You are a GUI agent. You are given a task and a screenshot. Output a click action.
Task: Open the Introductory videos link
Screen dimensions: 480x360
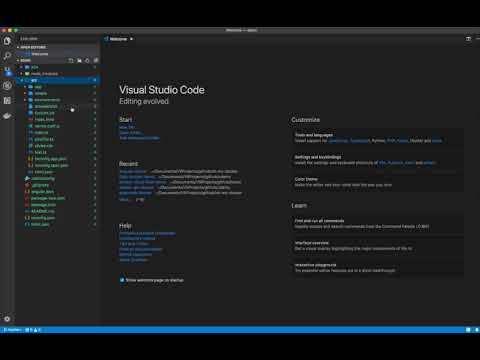[x=137, y=239]
